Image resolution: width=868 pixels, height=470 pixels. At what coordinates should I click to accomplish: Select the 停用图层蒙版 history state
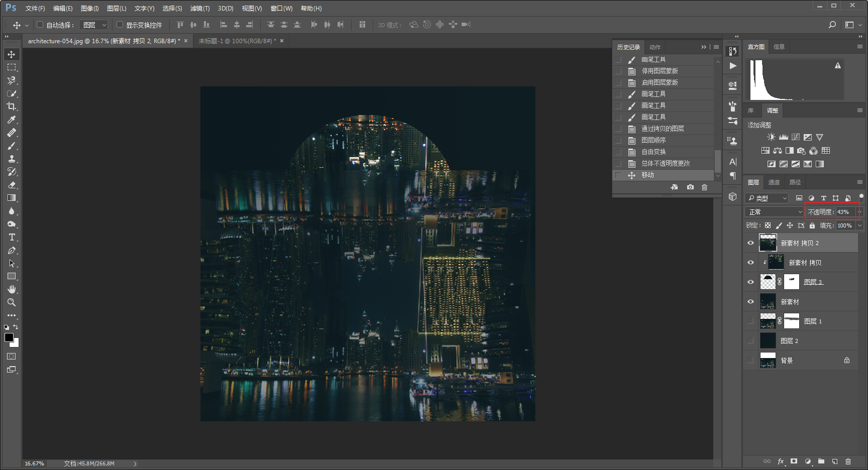664,71
